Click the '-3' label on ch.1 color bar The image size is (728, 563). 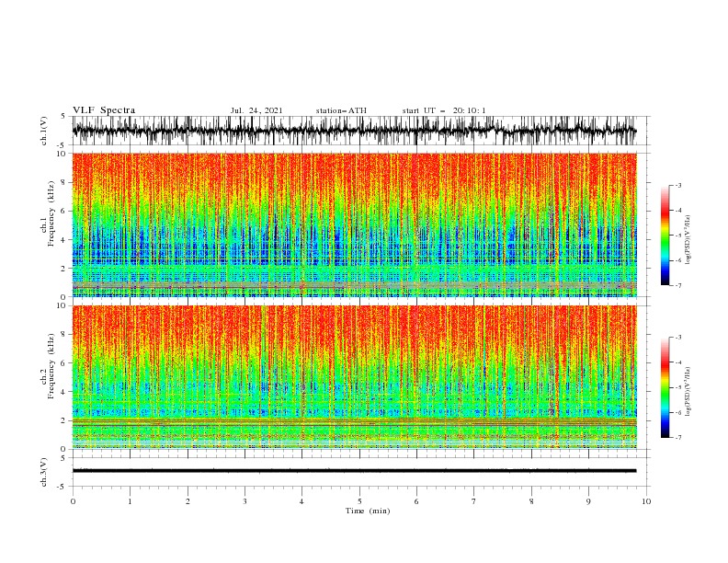[677, 185]
